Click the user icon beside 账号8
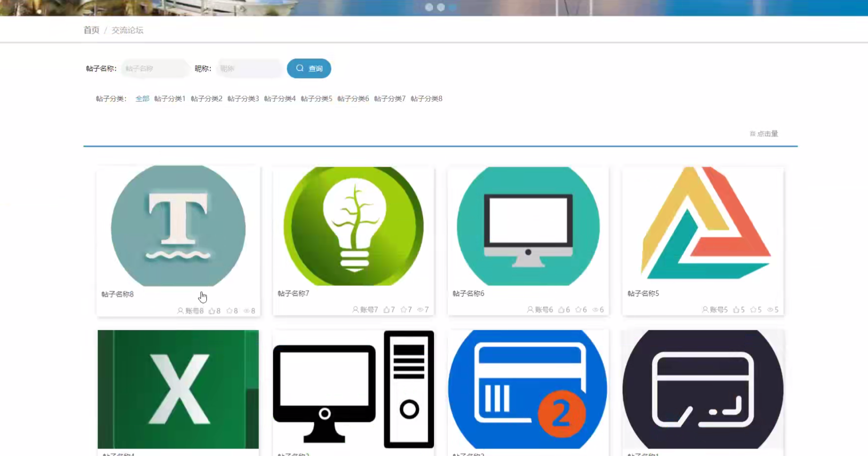Screen dimensions: 868x456 (180, 311)
